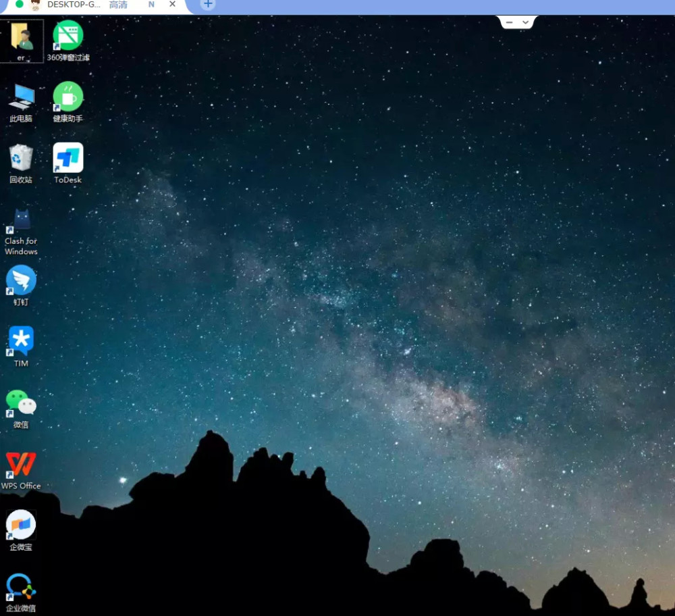Image resolution: width=675 pixels, height=616 pixels.
Task: Open the 健康助手 desktop icon
Action: coord(68,97)
